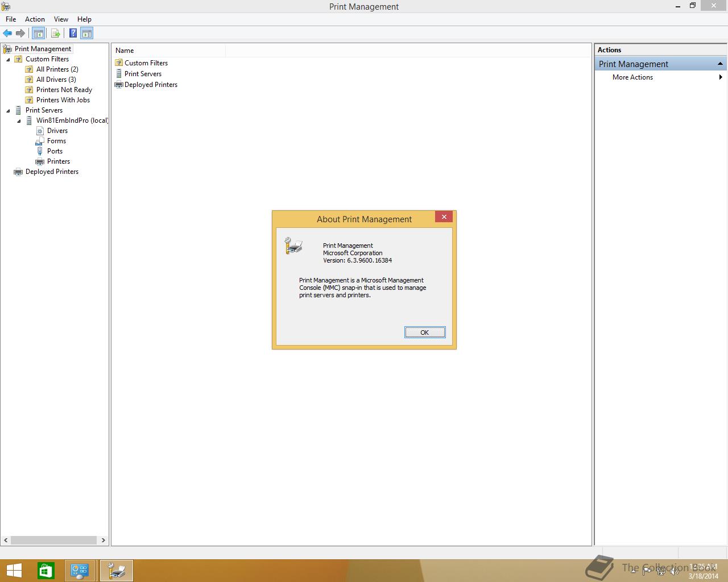The height and width of the screenshot is (582, 728).
Task: Click the Deployed Printers icon in tree
Action: [18, 172]
